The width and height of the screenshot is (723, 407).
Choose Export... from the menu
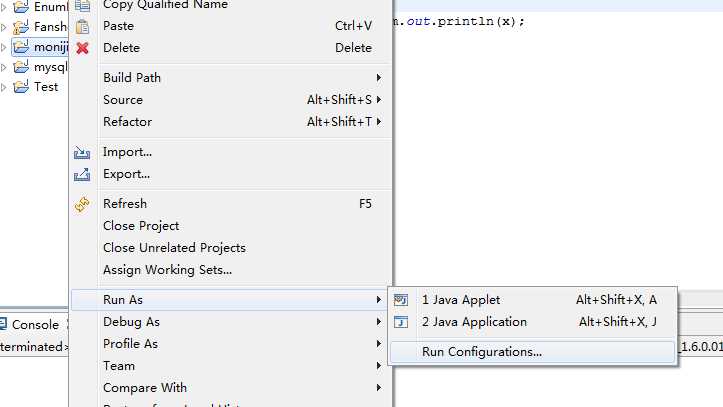tap(231, 174)
